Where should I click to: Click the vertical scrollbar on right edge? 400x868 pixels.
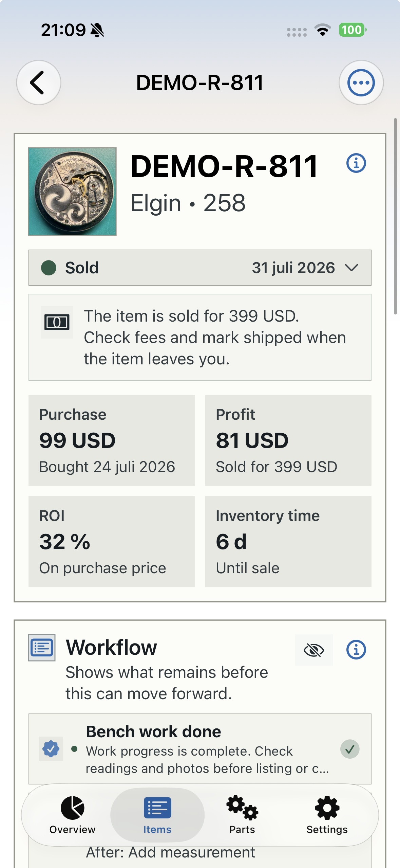pos(395,216)
